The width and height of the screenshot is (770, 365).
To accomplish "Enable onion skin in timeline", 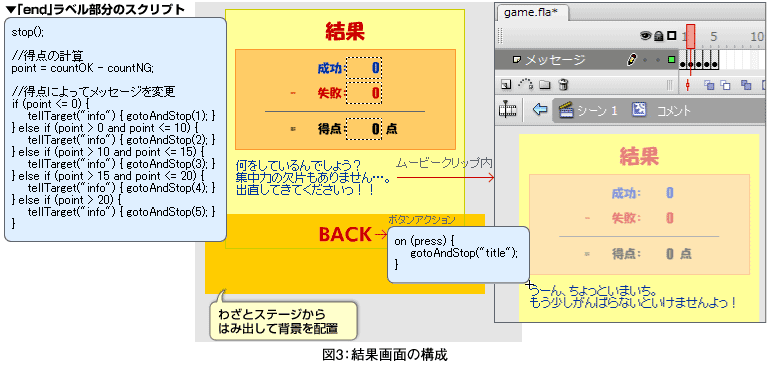I will tap(709, 85).
